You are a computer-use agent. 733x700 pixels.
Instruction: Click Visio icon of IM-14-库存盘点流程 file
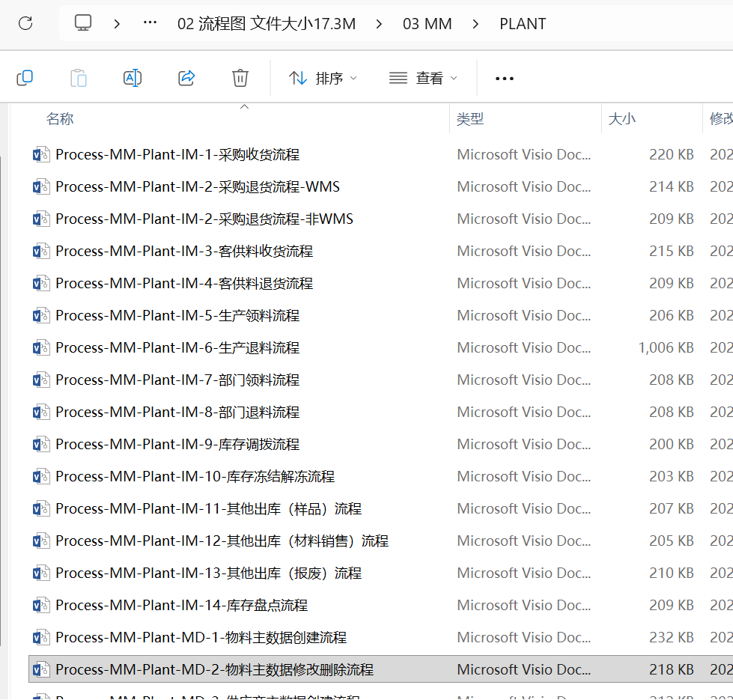tap(40, 606)
